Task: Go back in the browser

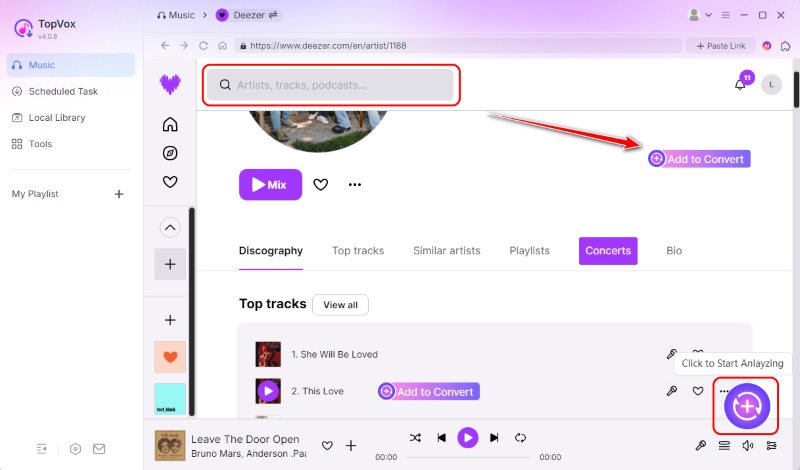Action: pos(165,45)
